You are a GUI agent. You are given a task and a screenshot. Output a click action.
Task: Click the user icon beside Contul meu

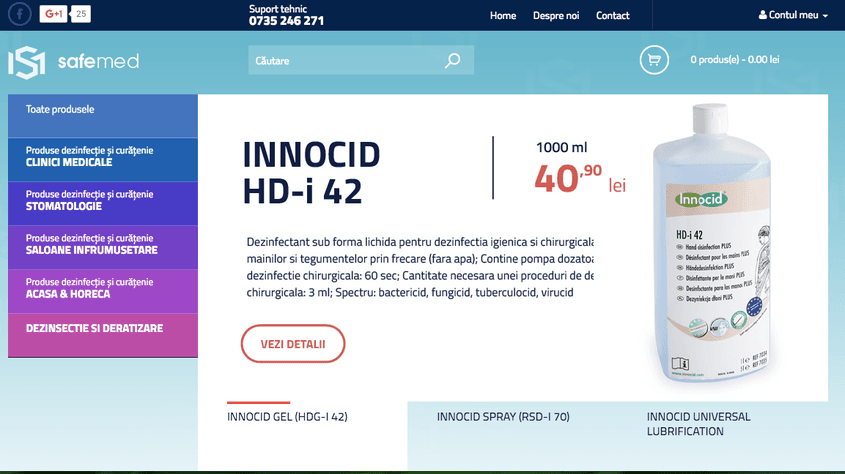(764, 15)
